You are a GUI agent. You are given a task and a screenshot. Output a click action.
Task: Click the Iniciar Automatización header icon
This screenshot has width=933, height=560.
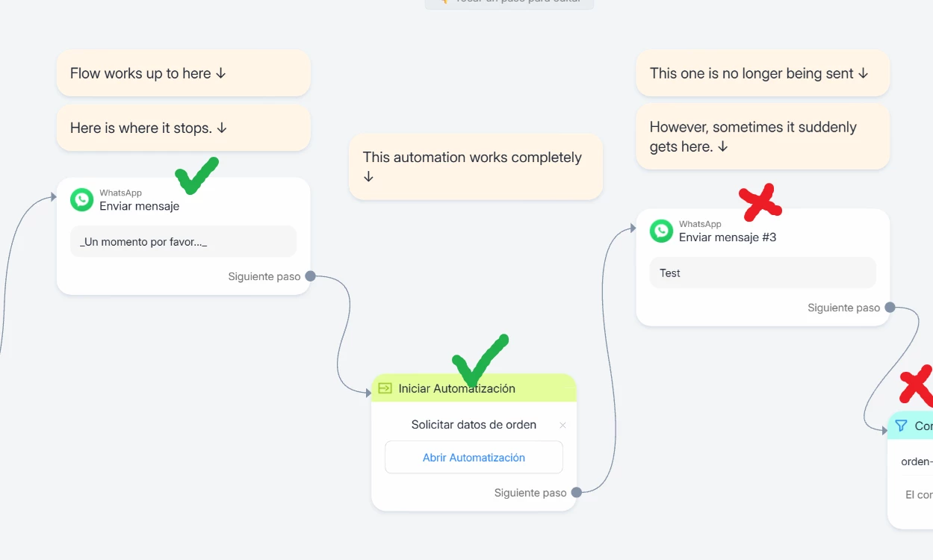click(x=385, y=388)
